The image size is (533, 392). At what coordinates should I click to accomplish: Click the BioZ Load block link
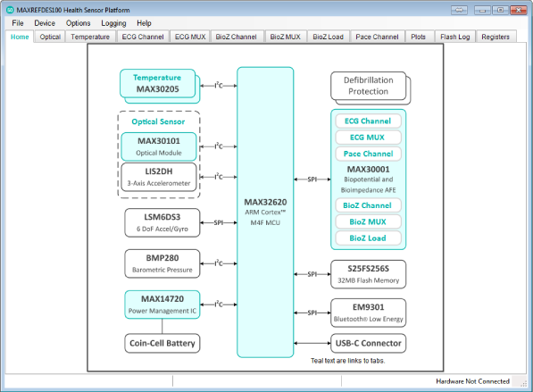[368, 238]
